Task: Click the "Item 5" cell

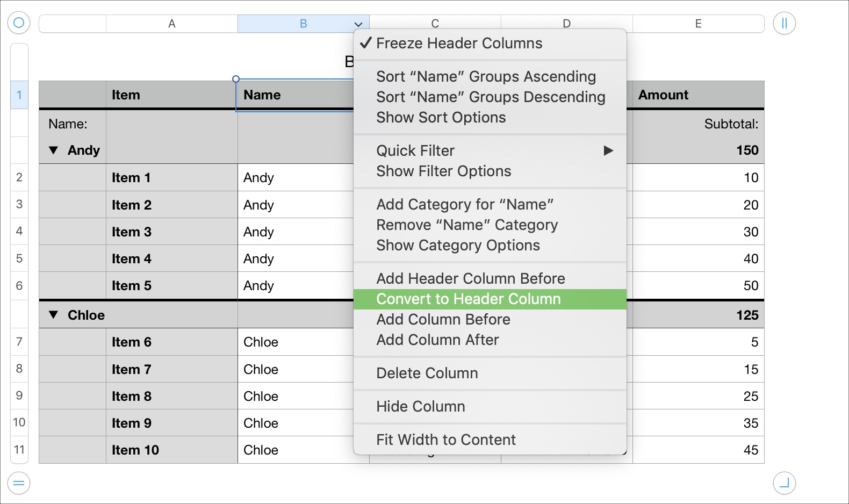Action: [172, 285]
